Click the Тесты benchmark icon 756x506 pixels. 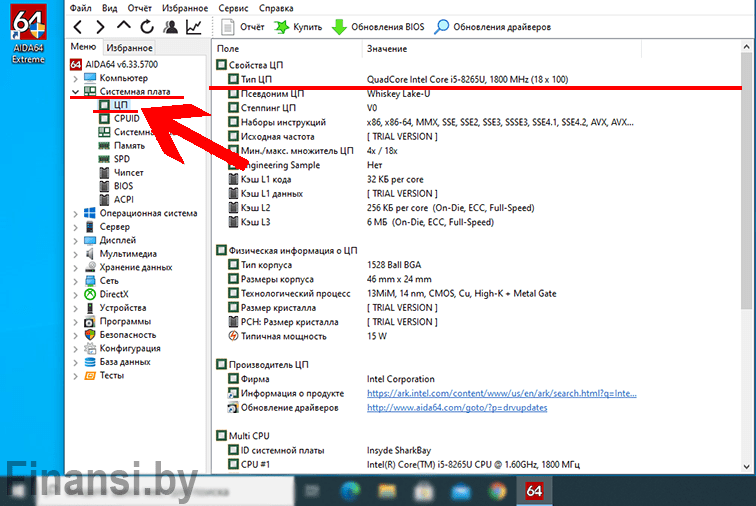click(90, 375)
